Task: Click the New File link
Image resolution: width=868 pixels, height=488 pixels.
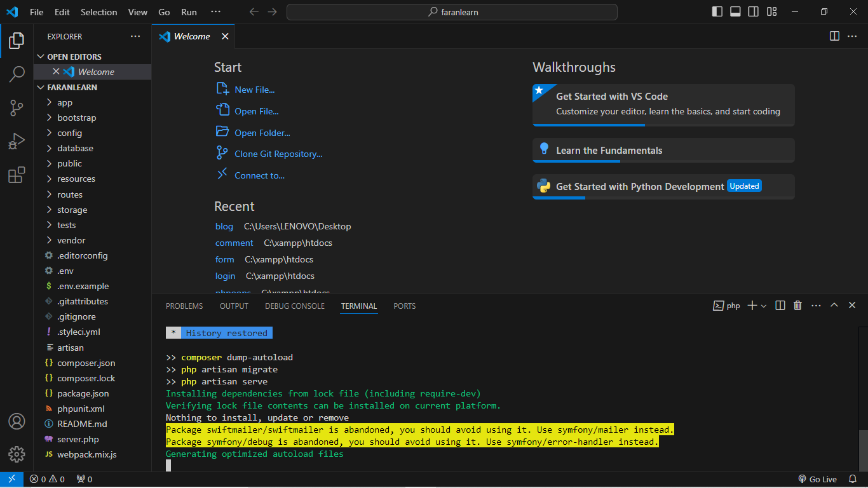Action: tap(245, 90)
